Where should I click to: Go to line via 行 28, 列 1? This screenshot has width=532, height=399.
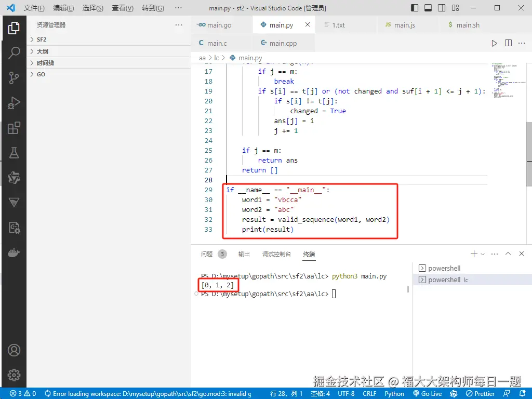[x=286, y=394]
